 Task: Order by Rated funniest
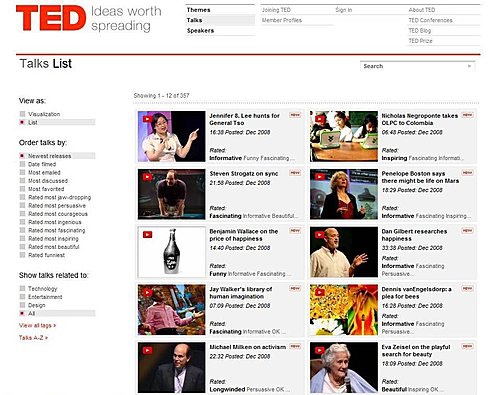(42, 255)
